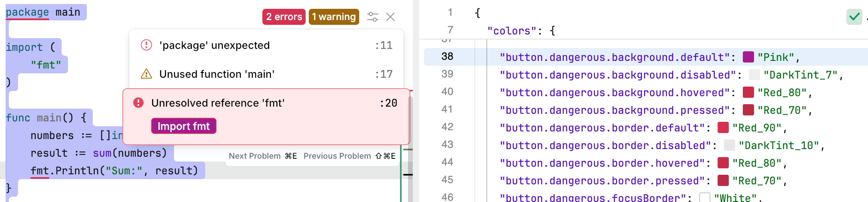Click the 2 errors badge
The height and width of the screenshot is (202, 868).
coord(284,17)
